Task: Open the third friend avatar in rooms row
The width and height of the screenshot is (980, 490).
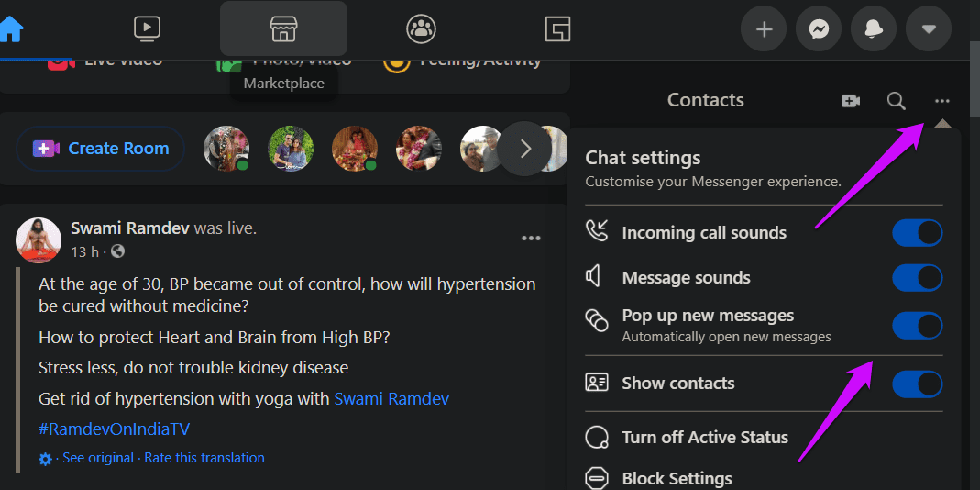Action: (x=355, y=149)
